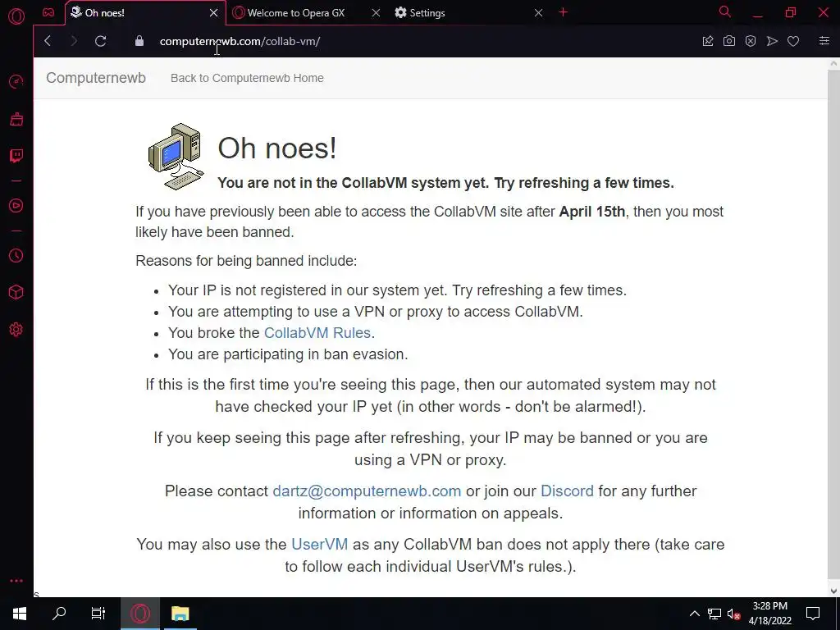The height and width of the screenshot is (630, 840).
Task: Search tabs with magnifier icon
Action: (725, 11)
